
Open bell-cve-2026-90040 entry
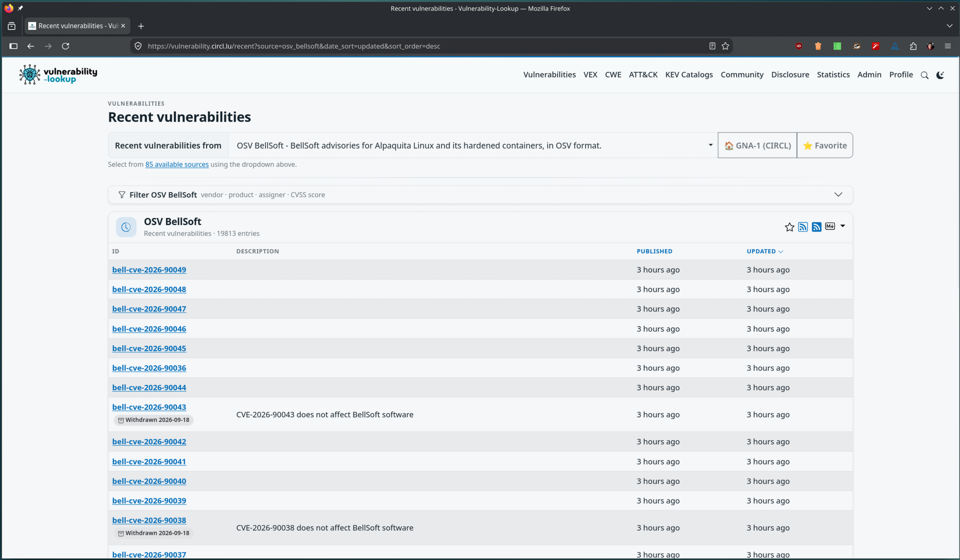(x=149, y=481)
